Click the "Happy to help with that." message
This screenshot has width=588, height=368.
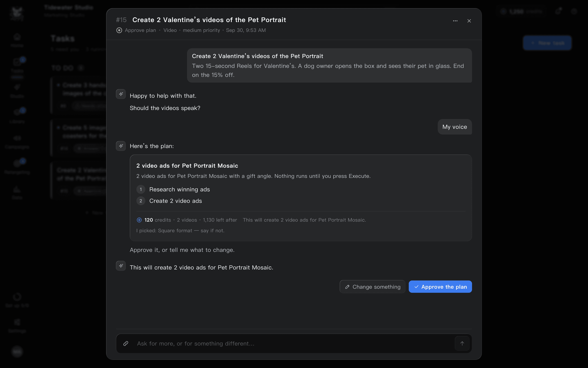pos(163,96)
